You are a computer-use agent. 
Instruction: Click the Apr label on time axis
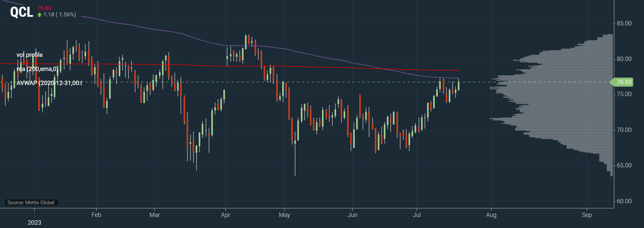coord(226,215)
